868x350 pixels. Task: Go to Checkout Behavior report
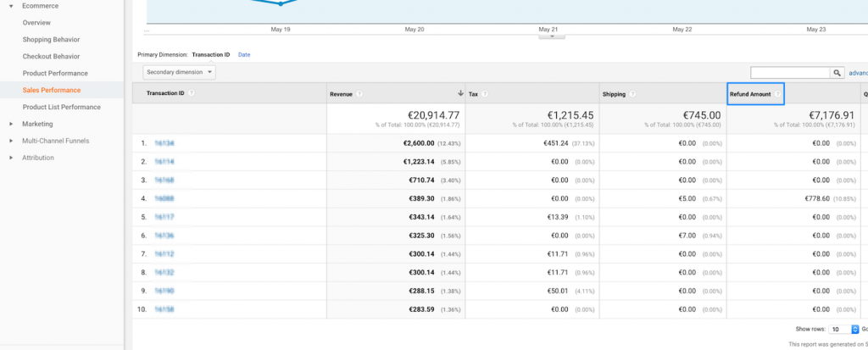coord(51,56)
